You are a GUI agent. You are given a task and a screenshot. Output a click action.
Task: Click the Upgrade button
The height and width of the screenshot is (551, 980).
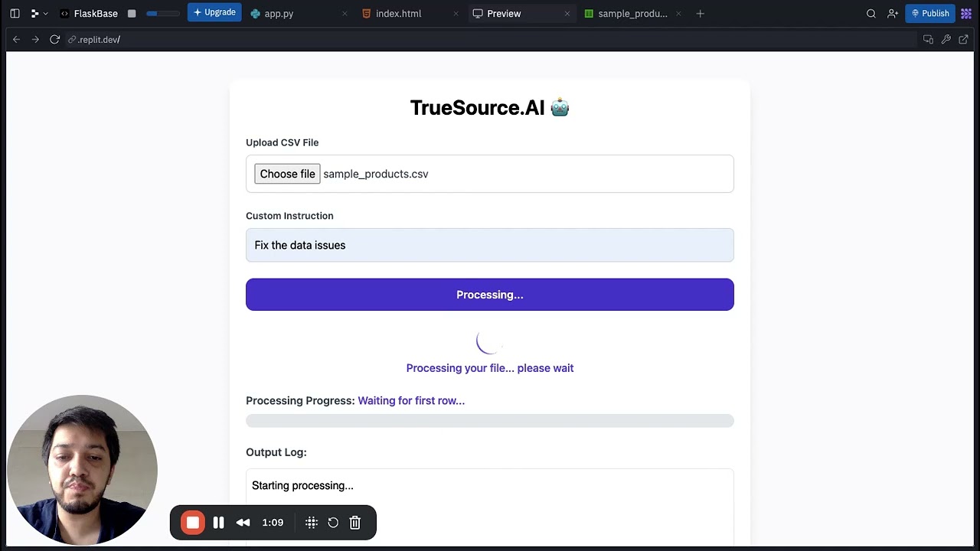tap(214, 13)
